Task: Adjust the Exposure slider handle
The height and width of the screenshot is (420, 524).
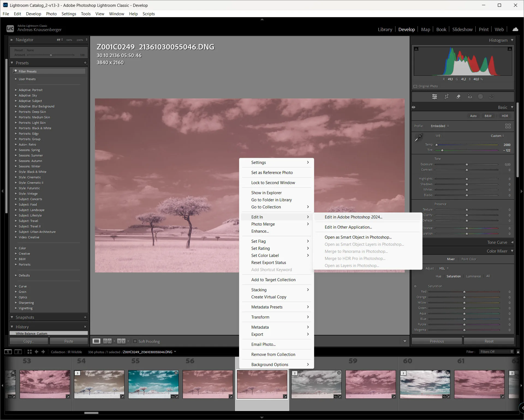Action: pos(467,164)
